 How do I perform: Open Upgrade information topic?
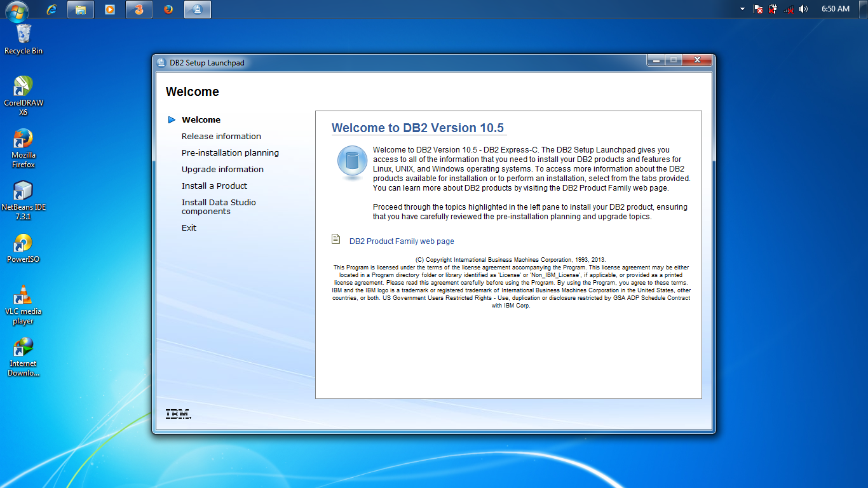click(222, 169)
